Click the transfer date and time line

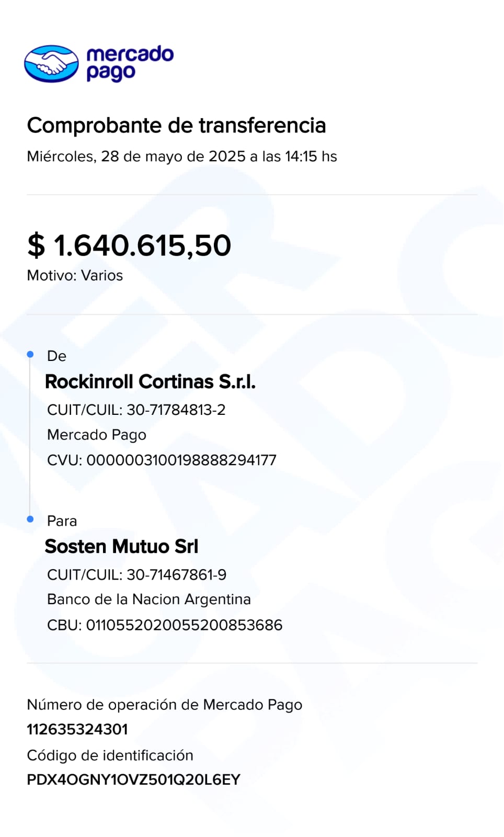[181, 156]
